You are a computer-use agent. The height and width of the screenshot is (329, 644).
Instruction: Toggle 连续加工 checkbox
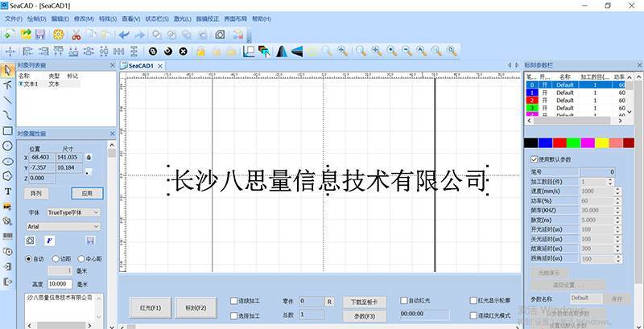[x=234, y=301]
